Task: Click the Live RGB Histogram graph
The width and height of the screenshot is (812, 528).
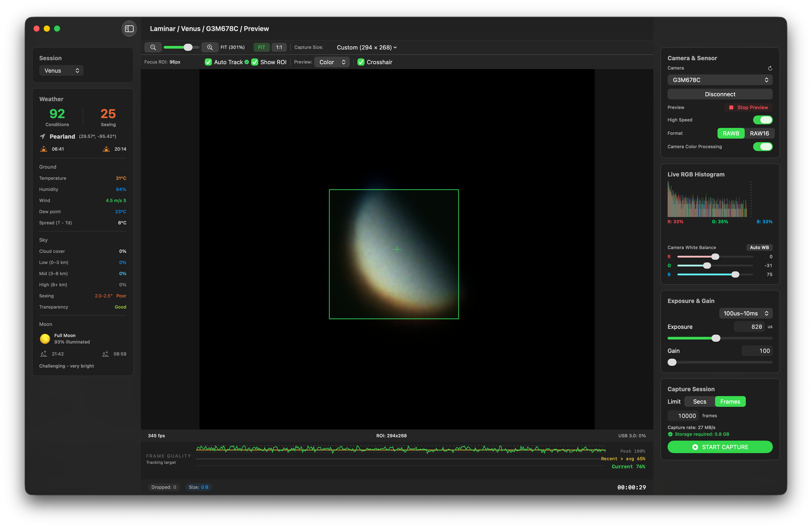Action: coord(709,199)
